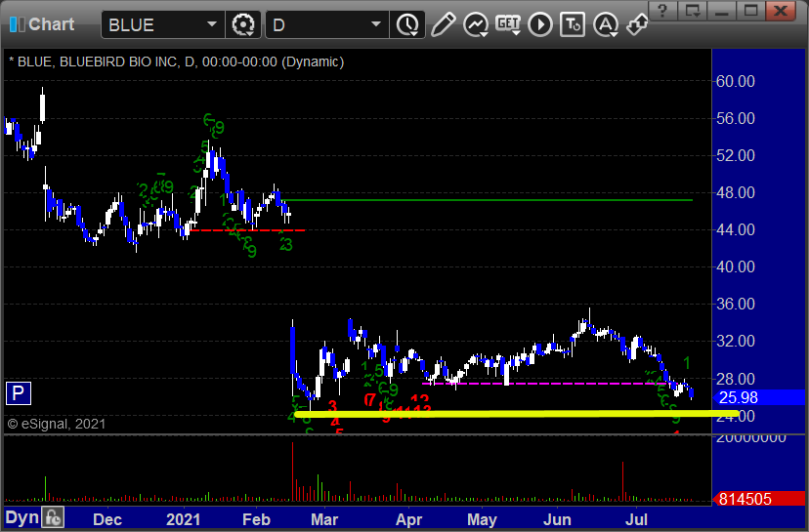Click the 48.00 price axis label
Image resolution: width=809 pixels, height=532 pixels.
coord(735,192)
